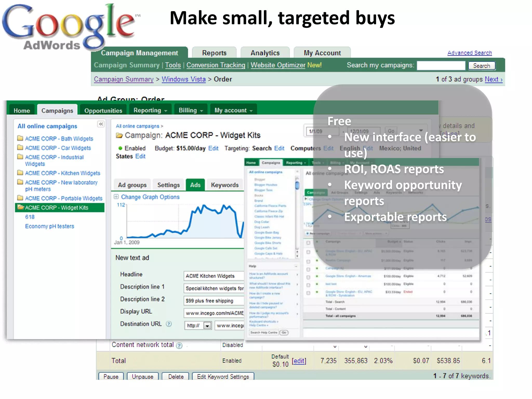Viewport: 532px width, 399px height.
Task: Switch to the Reports tab
Action: pyautogui.click(x=214, y=53)
